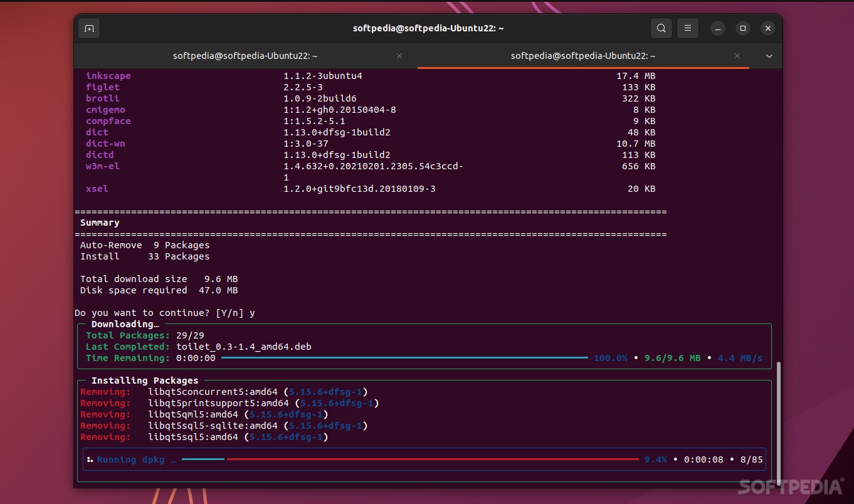Close the terminal window
The width and height of the screenshot is (854, 504).
point(768,28)
